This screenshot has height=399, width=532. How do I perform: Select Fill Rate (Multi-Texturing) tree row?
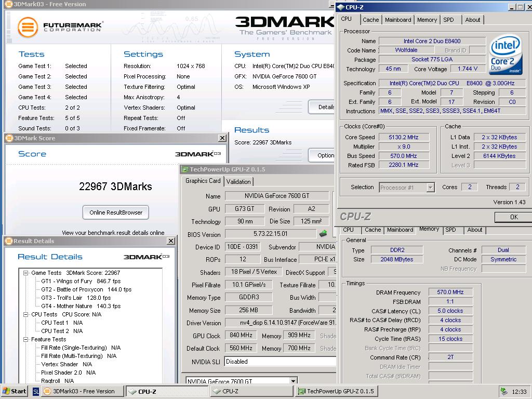79,356
